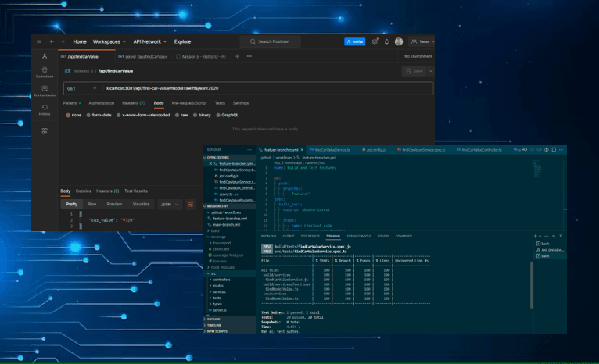599x364 pixels.
Task: Click Home in Postman header
Action: tap(80, 41)
